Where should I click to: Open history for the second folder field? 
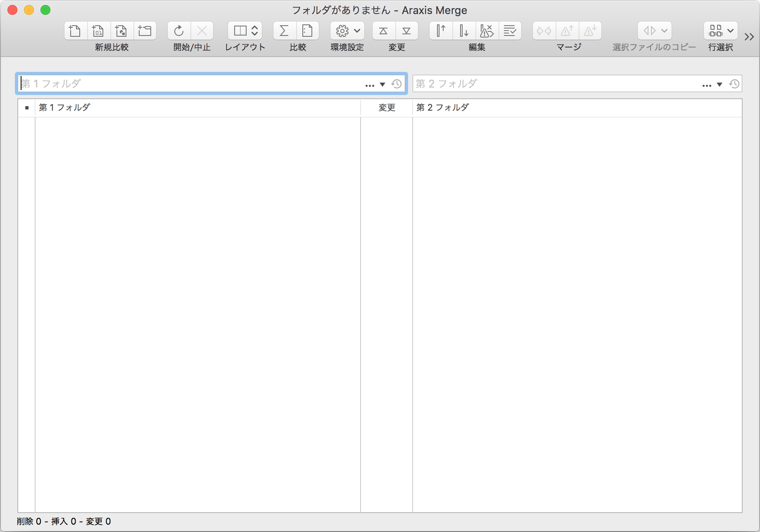pyautogui.click(x=734, y=84)
